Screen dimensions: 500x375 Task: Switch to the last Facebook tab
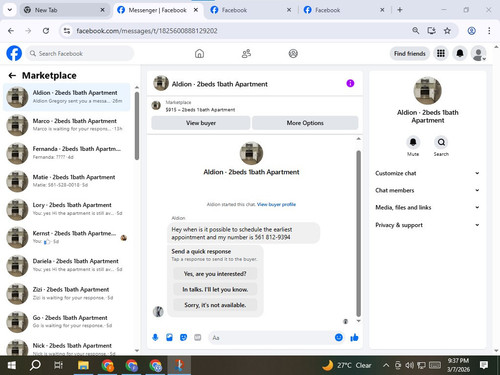[343, 10]
